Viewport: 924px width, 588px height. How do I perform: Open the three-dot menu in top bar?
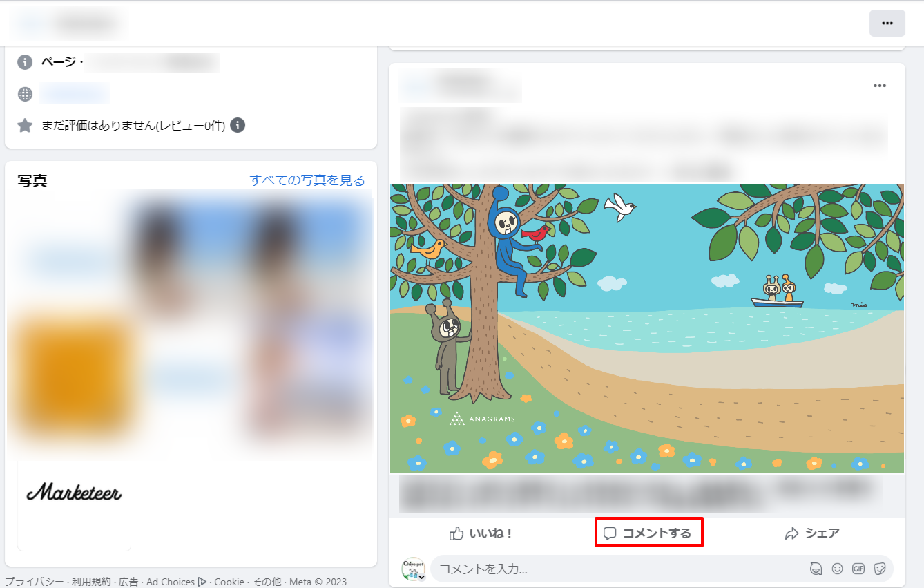pos(887,23)
